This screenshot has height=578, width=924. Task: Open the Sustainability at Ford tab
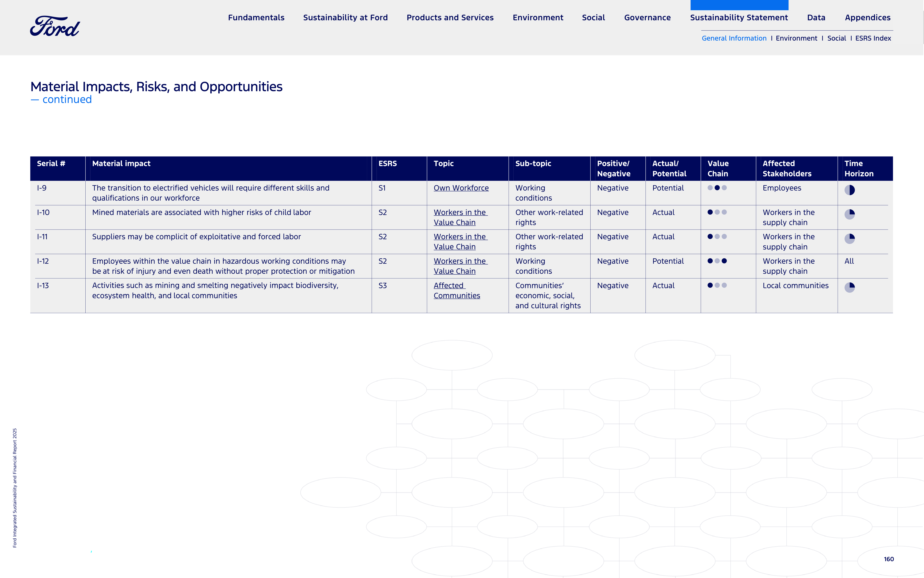[x=345, y=18]
